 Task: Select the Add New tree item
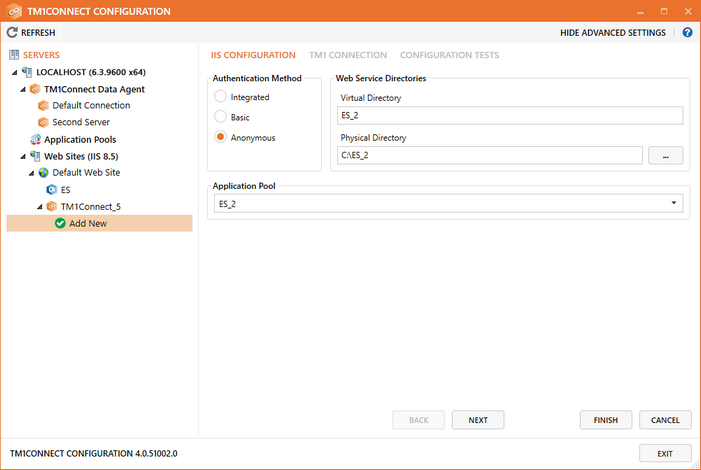(x=99, y=223)
